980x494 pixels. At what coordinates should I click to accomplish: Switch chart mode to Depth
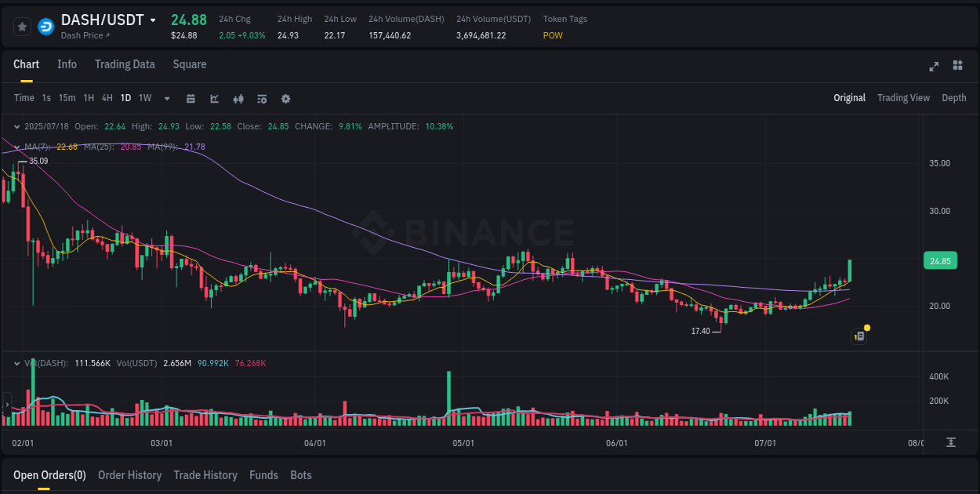[954, 97]
